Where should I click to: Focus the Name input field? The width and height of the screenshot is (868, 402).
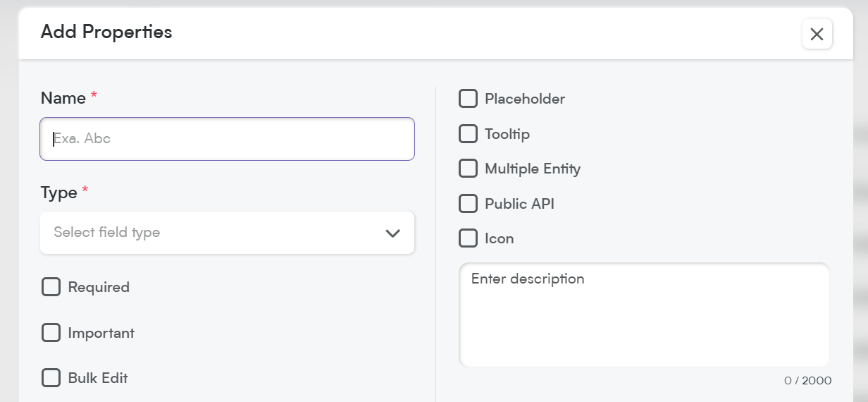[227, 139]
